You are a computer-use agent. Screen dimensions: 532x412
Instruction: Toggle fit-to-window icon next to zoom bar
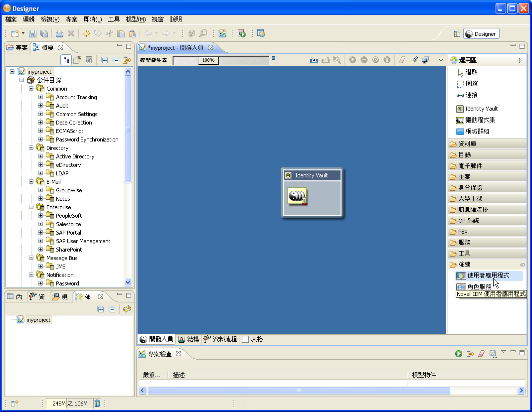tap(275, 60)
